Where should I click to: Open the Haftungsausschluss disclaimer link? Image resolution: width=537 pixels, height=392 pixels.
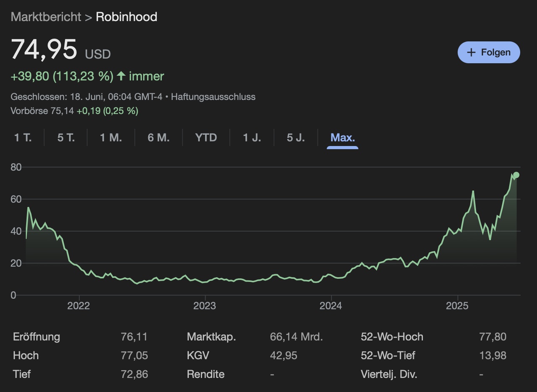213,97
